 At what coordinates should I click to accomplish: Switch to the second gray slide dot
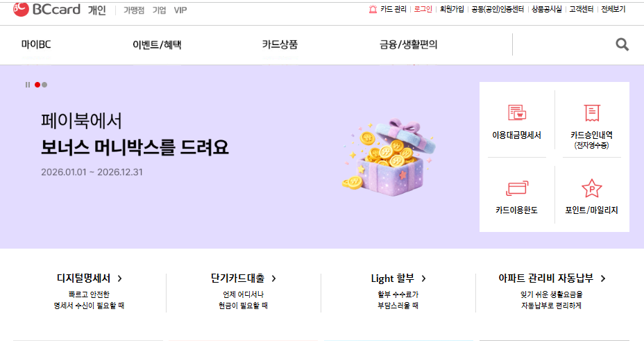[44, 85]
